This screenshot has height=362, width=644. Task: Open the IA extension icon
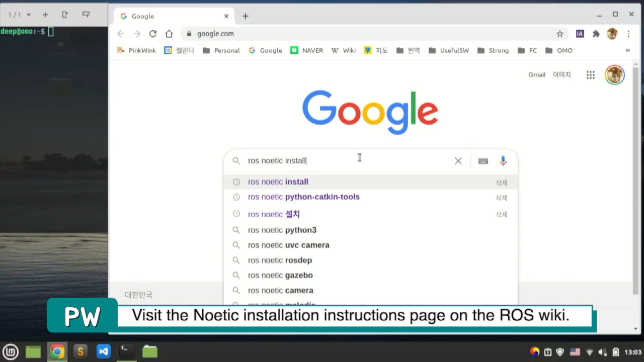tap(580, 34)
